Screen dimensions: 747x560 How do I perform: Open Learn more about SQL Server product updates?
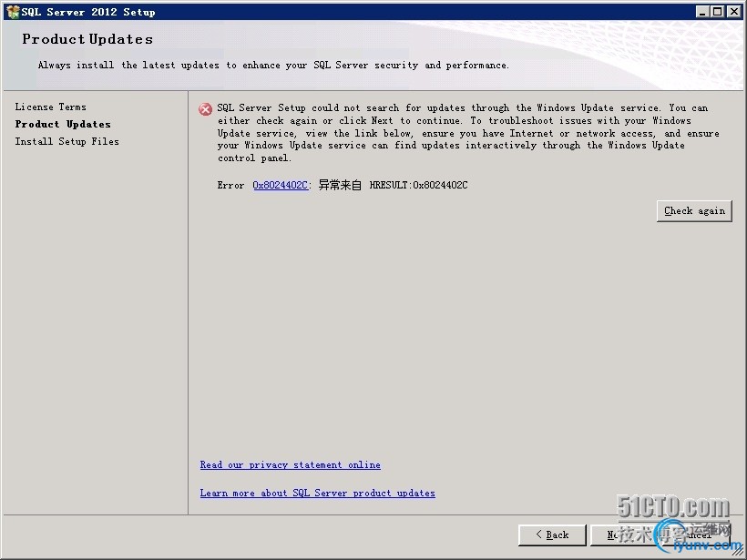pyautogui.click(x=317, y=493)
